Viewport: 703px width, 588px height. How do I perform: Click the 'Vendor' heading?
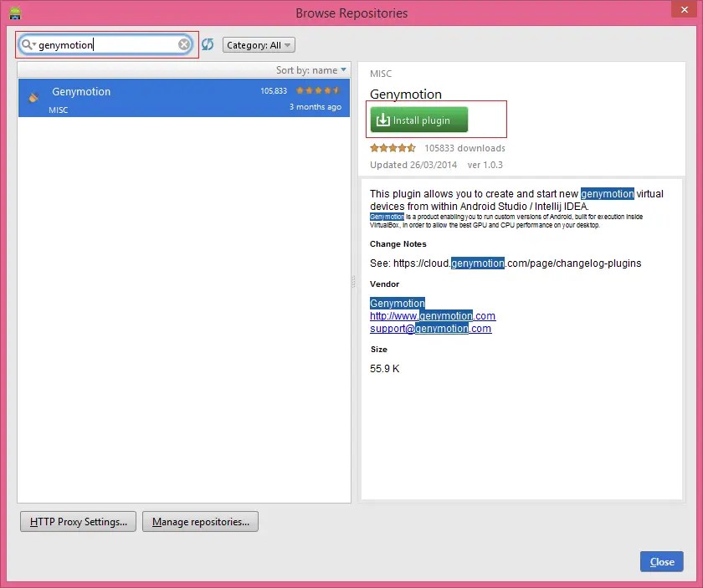tap(384, 284)
